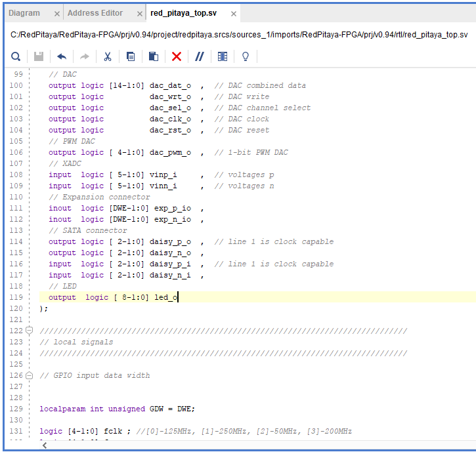Toggle column selection mode icon
Viewport: 476px width, 452px height.
pyautogui.click(x=223, y=56)
